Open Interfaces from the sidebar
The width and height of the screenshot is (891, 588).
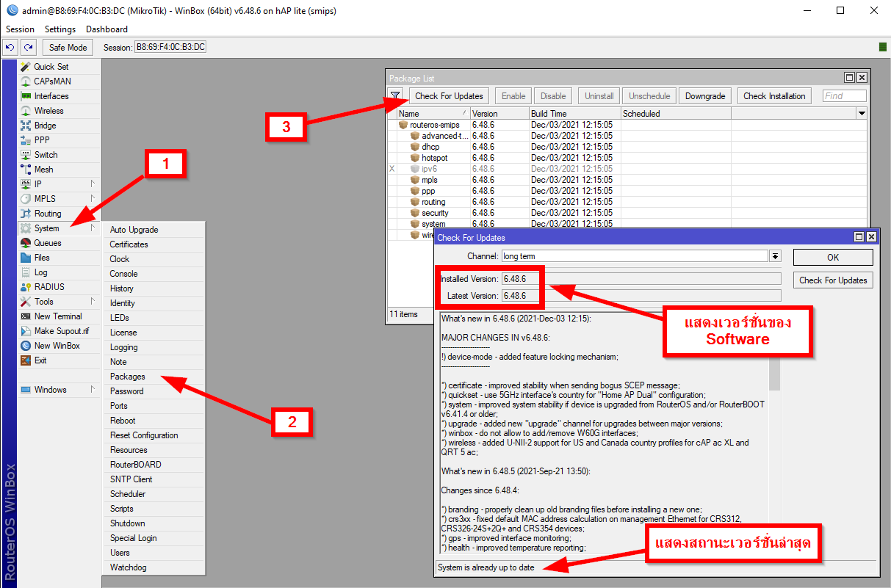coord(59,96)
